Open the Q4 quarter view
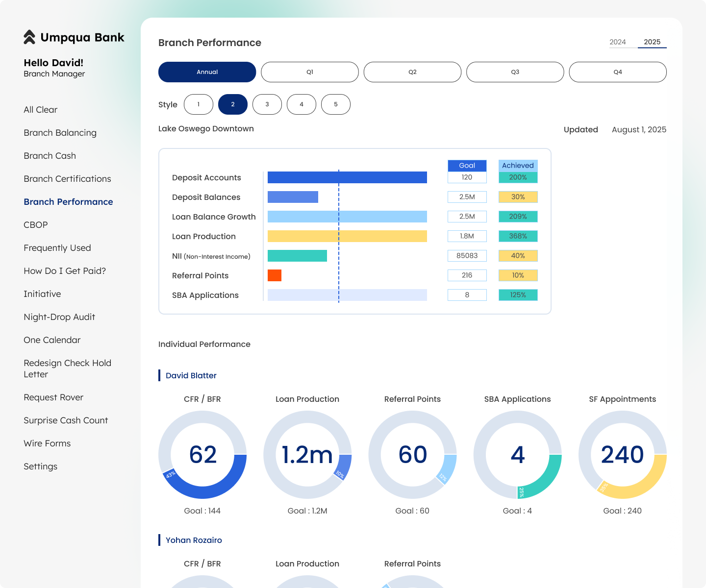The image size is (706, 588). [617, 72]
